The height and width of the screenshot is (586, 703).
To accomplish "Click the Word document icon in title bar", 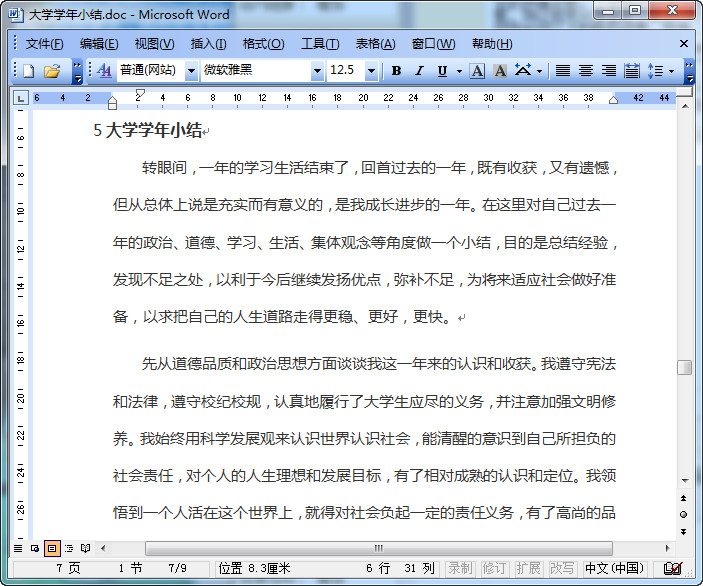I will click(x=15, y=14).
